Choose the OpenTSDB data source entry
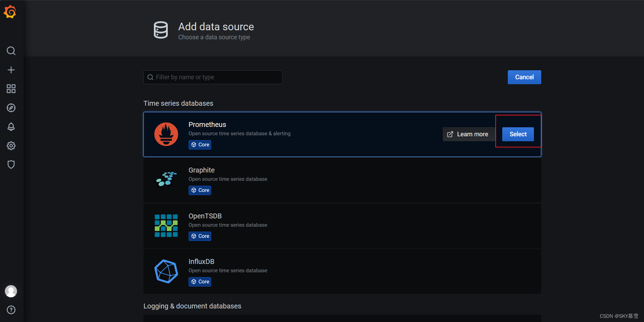644x322 pixels. (x=342, y=226)
